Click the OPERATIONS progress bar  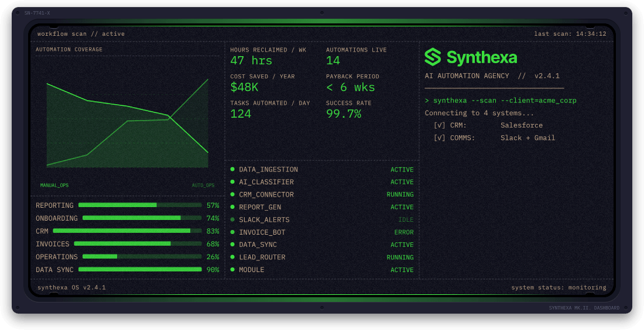point(142,256)
